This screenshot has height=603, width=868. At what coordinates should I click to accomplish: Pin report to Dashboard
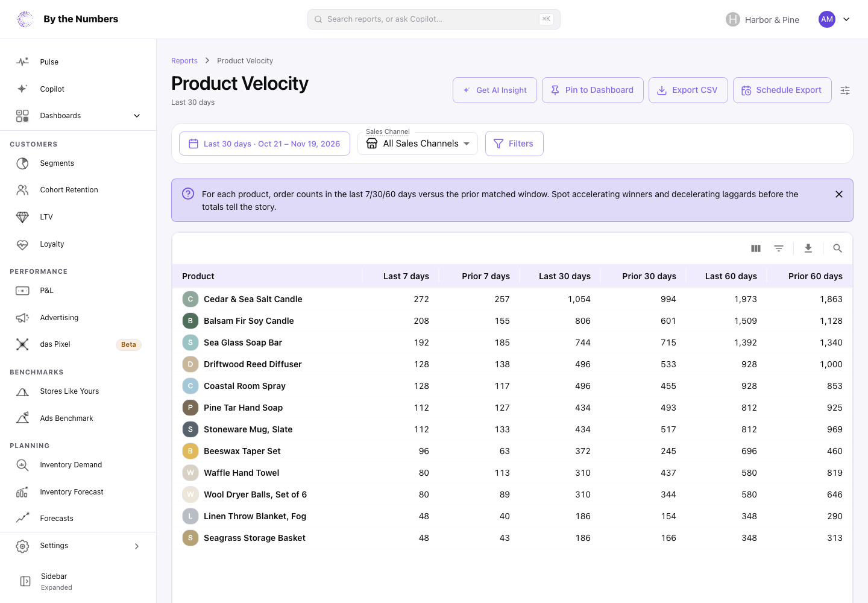tap(593, 90)
